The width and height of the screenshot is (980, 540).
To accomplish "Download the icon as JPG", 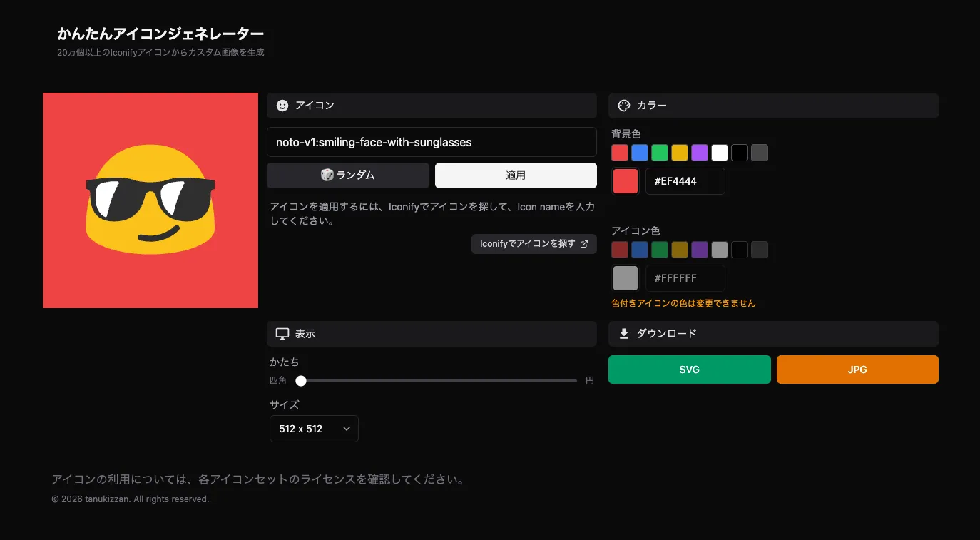I will point(857,370).
